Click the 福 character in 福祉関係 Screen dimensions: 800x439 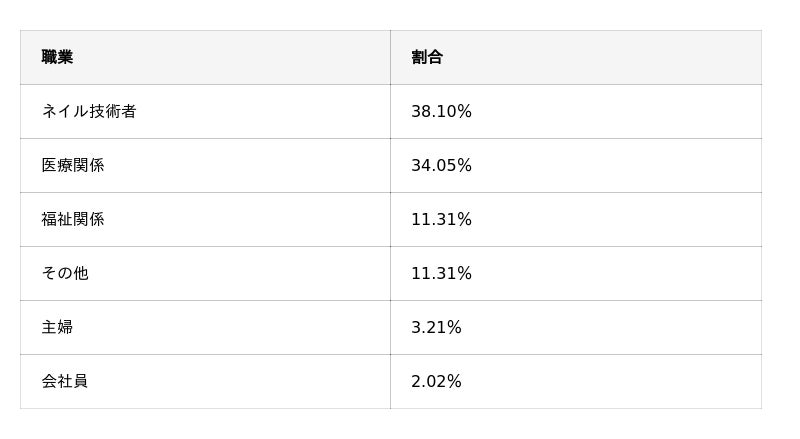click(x=49, y=220)
